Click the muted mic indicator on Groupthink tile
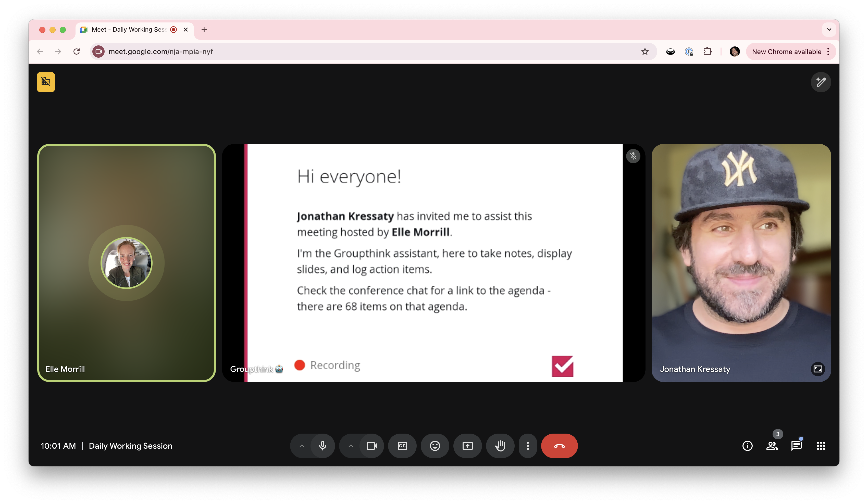Screen dimensions: 868x504 tap(633, 156)
